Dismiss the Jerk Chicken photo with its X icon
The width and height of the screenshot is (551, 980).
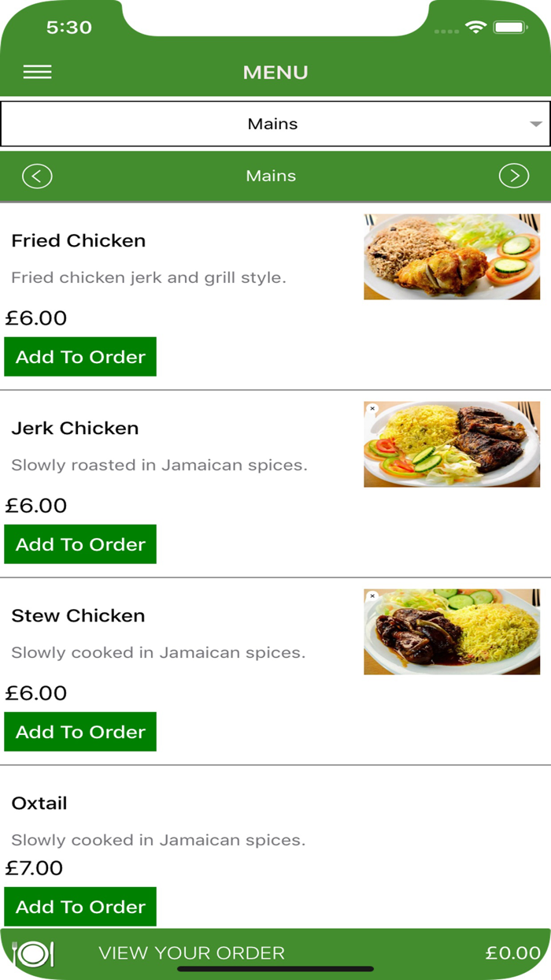point(372,408)
